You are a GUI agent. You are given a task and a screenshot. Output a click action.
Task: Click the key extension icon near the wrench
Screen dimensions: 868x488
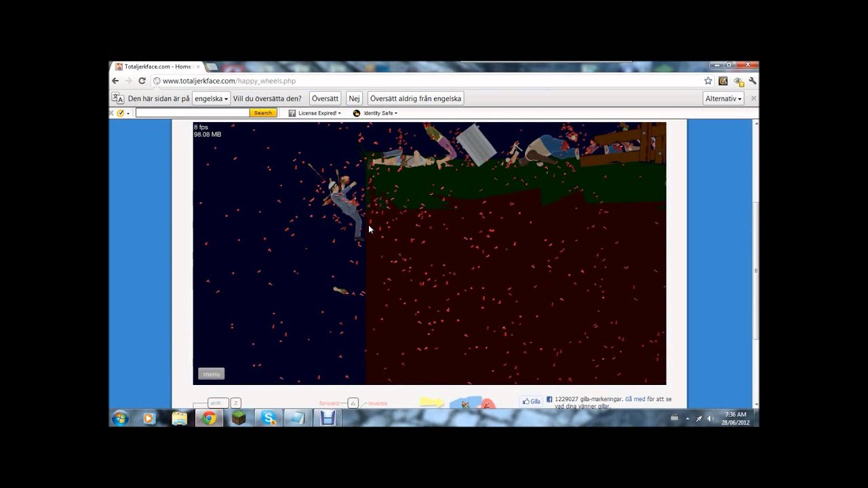pyautogui.click(x=738, y=81)
